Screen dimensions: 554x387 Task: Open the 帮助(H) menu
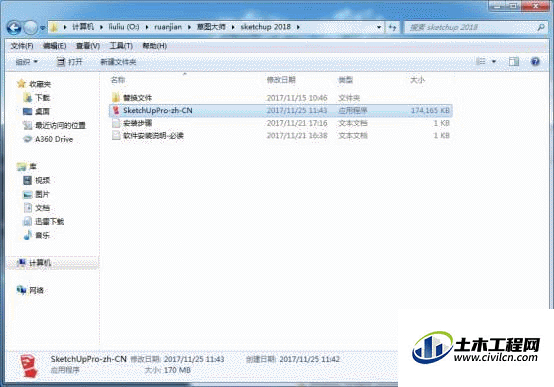(154, 46)
